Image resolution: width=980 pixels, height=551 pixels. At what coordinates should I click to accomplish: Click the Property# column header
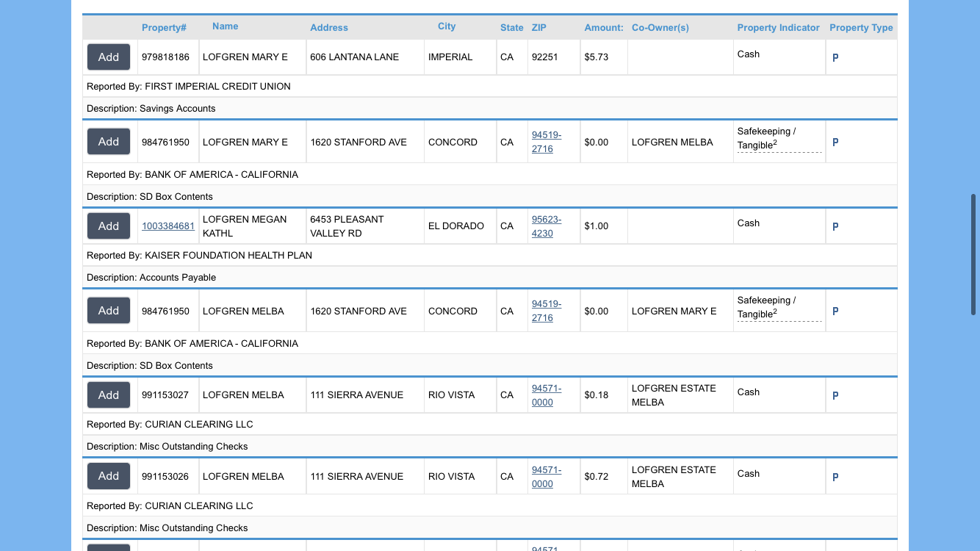[x=164, y=28]
